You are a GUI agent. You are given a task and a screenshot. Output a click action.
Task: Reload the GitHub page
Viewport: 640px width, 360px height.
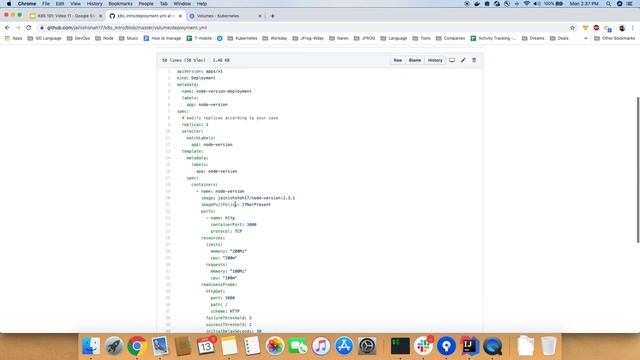tap(29, 28)
